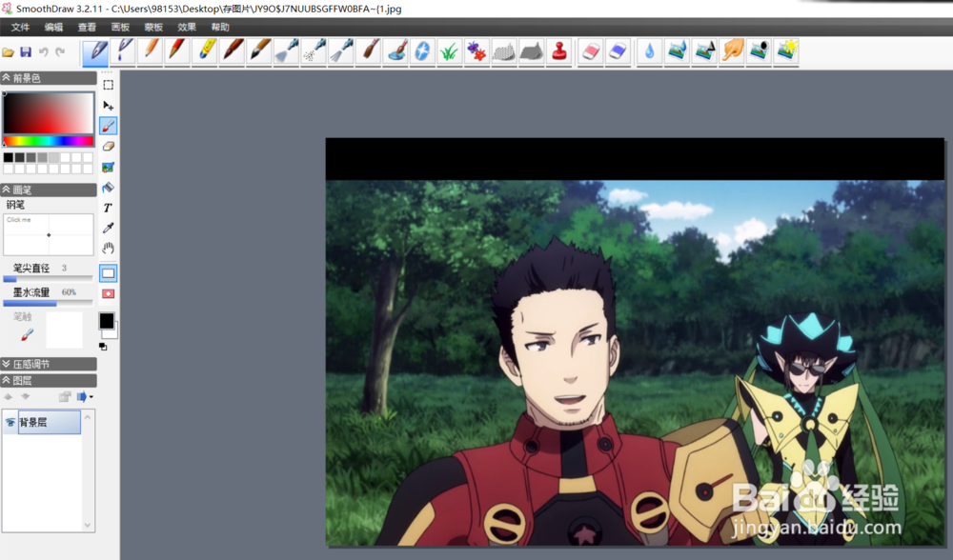Adjust the 墨水流量 slider
Image resolution: width=953 pixels, height=560 pixels.
click(x=48, y=303)
